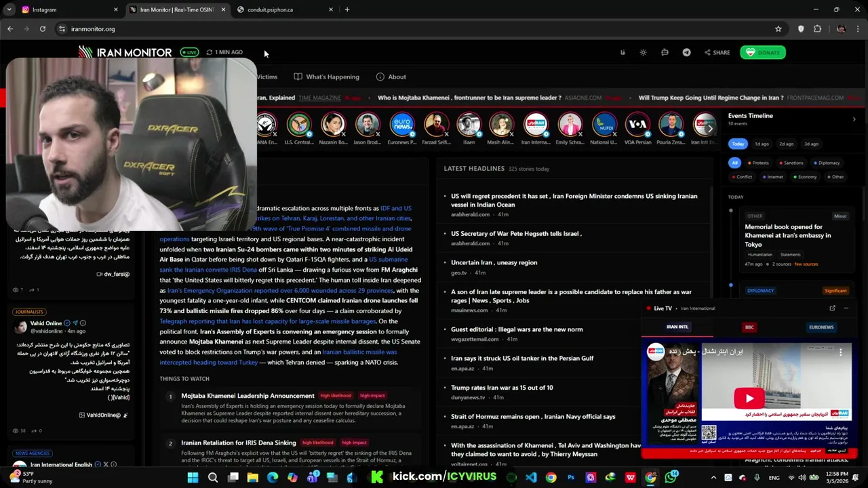Play the Iran International live video
868x488 pixels.
tap(749, 399)
